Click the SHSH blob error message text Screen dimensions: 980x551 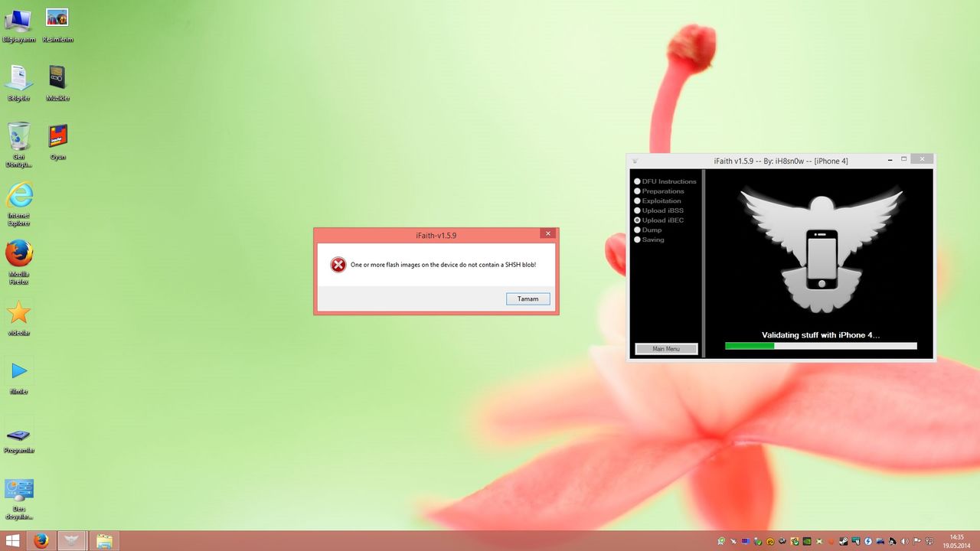[443, 265]
